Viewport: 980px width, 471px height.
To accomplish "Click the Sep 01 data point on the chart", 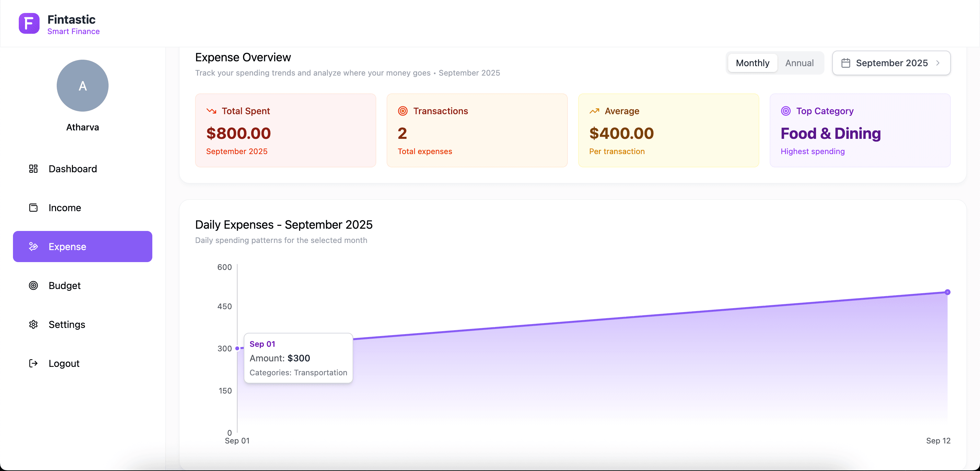I will [x=238, y=348].
